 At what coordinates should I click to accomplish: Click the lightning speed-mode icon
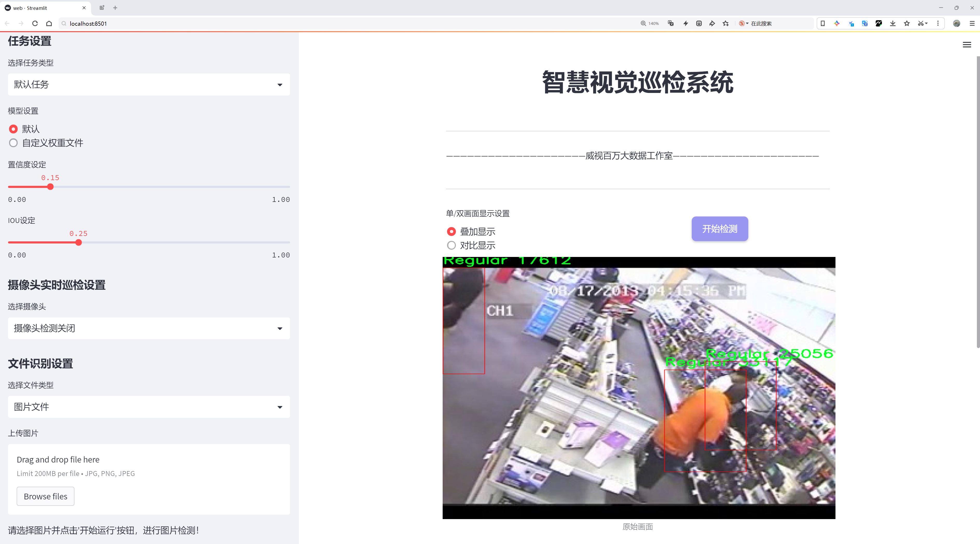[686, 24]
